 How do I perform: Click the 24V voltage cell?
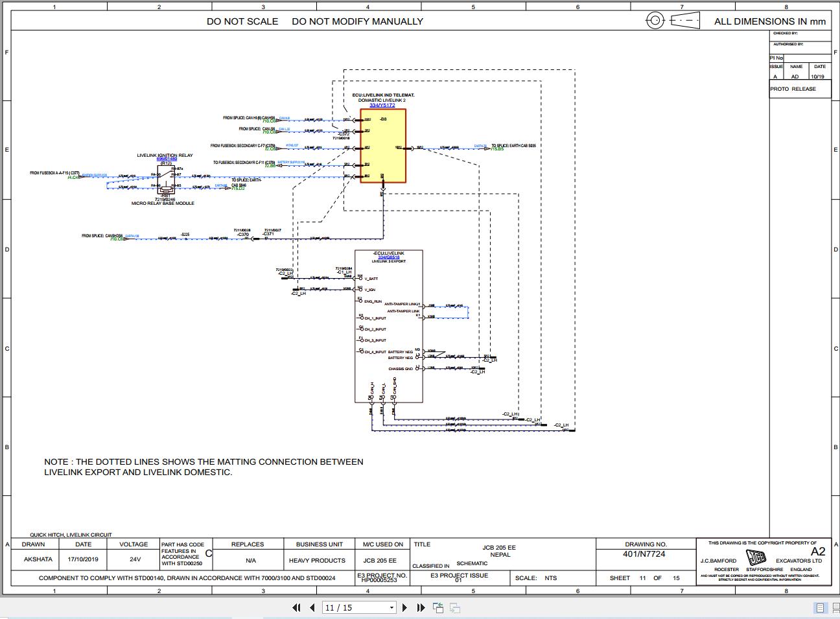tap(135, 559)
